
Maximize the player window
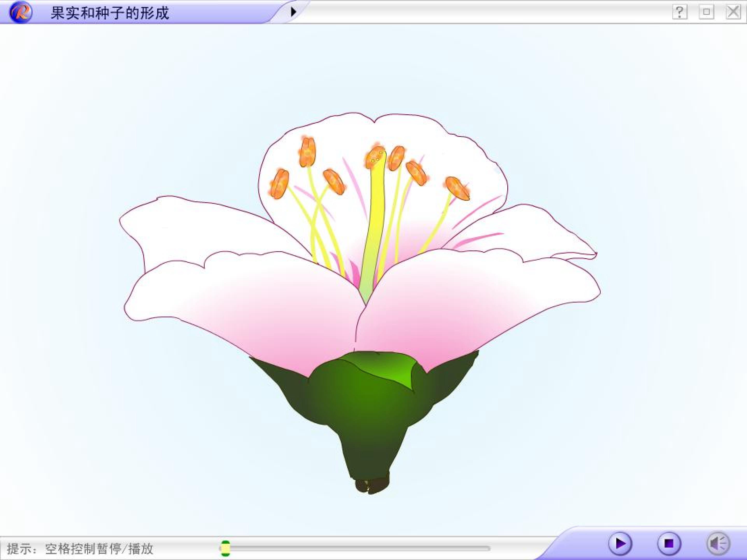(706, 12)
